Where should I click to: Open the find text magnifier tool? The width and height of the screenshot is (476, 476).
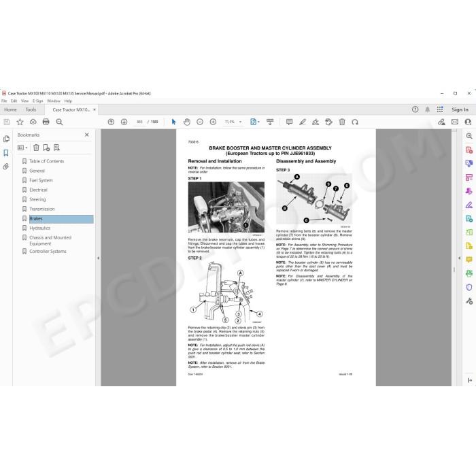[x=60, y=122]
